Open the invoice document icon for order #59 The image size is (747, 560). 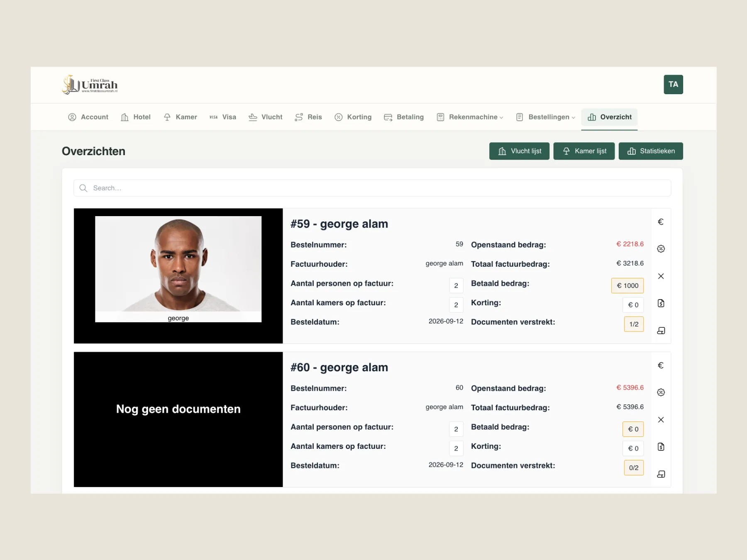click(661, 303)
